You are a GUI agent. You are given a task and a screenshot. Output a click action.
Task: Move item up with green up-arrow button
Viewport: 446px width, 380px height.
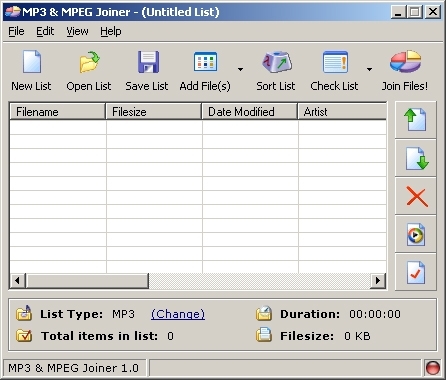[415, 120]
